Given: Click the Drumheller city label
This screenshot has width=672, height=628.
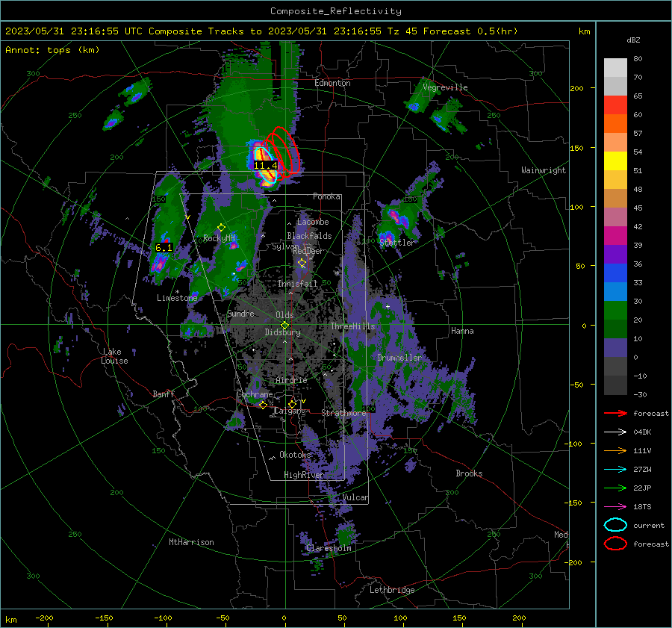Looking at the screenshot, I should click(x=399, y=358).
